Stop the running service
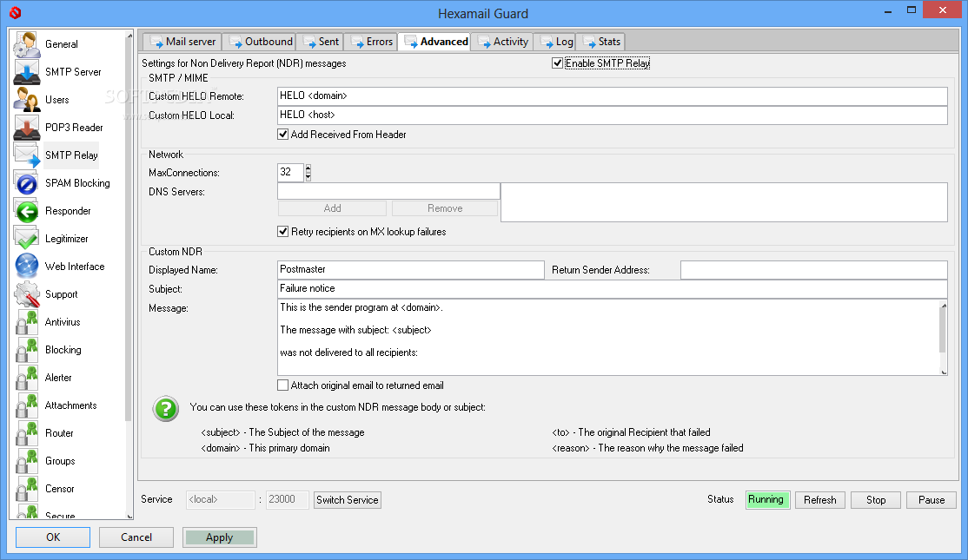968x560 pixels. pos(875,500)
